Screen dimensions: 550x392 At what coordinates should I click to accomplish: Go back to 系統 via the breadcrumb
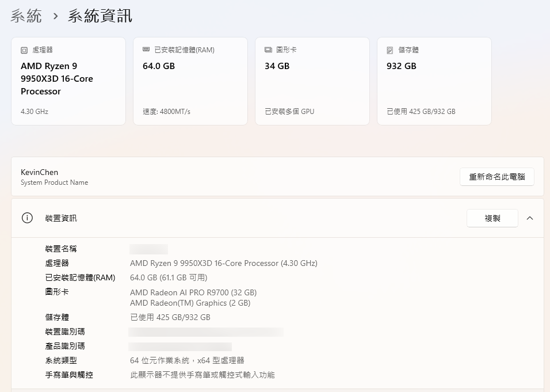pos(26,16)
